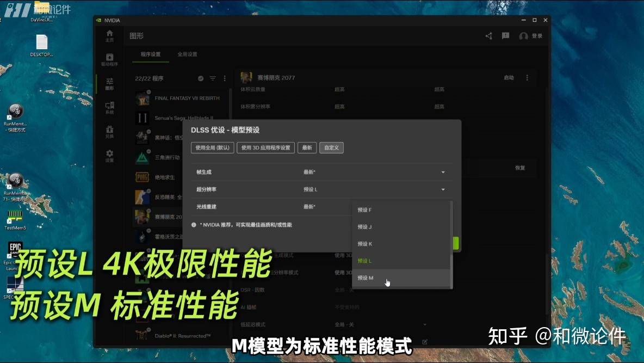The width and height of the screenshot is (644, 363).
Task: Click the preset dropdown list scrollbar
Action: click(451, 244)
